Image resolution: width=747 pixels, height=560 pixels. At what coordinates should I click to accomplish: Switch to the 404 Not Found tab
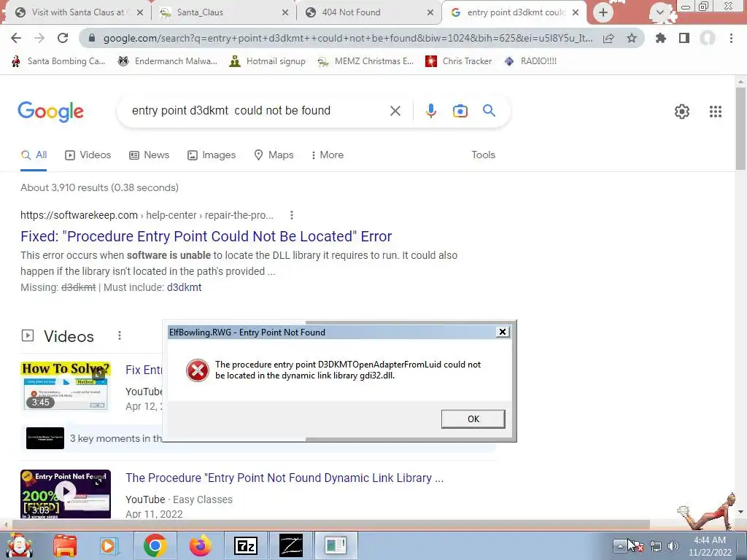[x=368, y=12]
